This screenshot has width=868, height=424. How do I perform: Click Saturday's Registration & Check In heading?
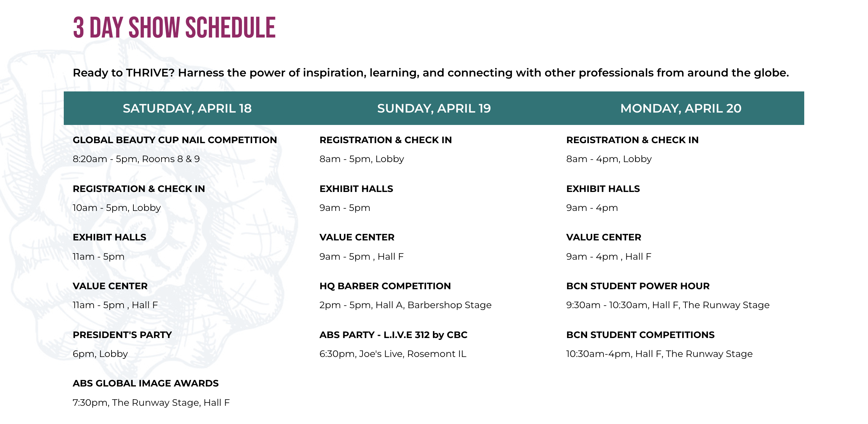click(x=139, y=189)
